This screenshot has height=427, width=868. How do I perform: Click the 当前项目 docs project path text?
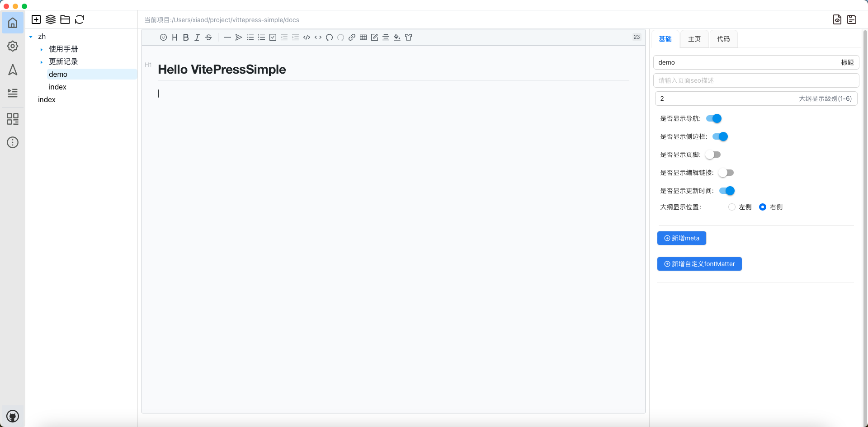(222, 20)
